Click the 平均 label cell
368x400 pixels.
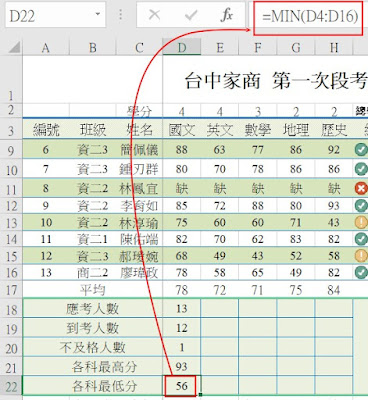(93, 290)
